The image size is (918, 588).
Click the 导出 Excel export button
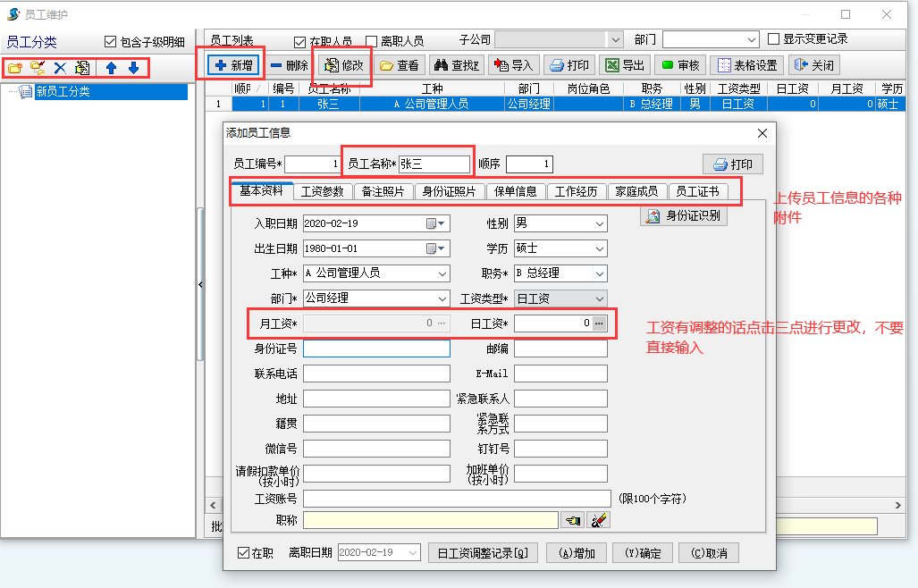point(625,65)
